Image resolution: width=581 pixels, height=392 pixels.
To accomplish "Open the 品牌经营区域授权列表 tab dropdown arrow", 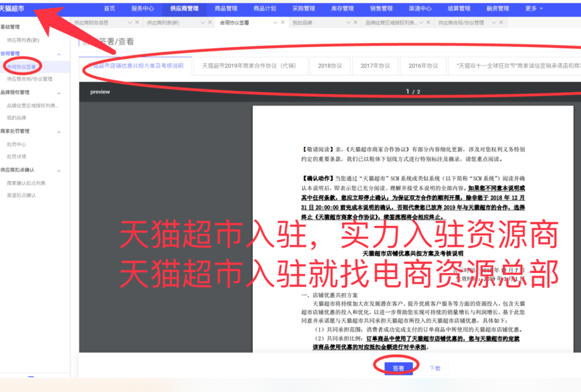I will pyautogui.click(x=421, y=23).
